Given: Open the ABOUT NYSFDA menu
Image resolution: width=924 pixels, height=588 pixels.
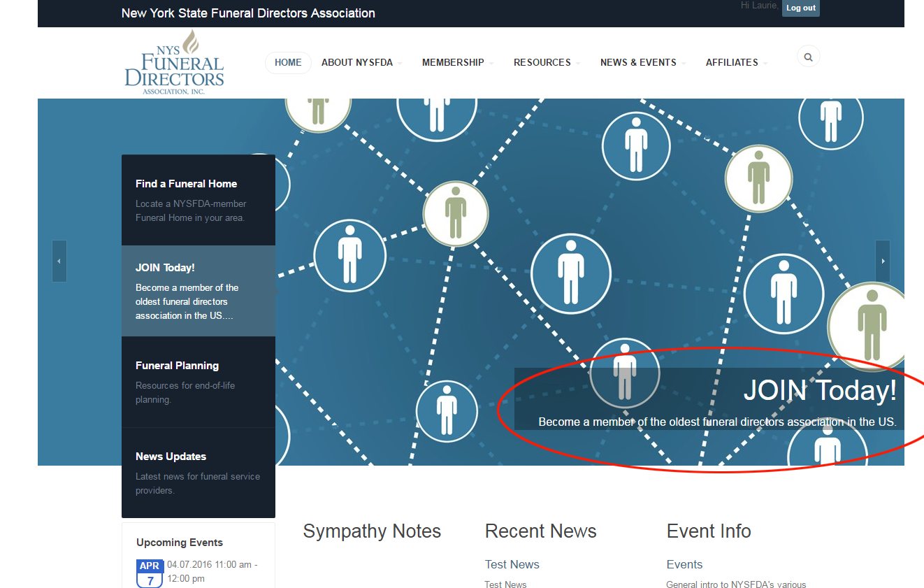Looking at the screenshot, I should pos(356,62).
